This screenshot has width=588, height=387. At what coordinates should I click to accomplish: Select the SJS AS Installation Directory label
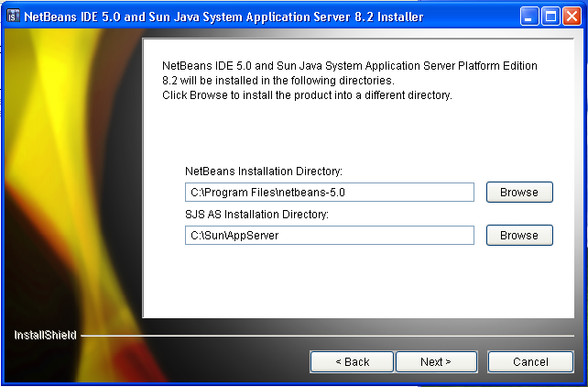point(256,215)
